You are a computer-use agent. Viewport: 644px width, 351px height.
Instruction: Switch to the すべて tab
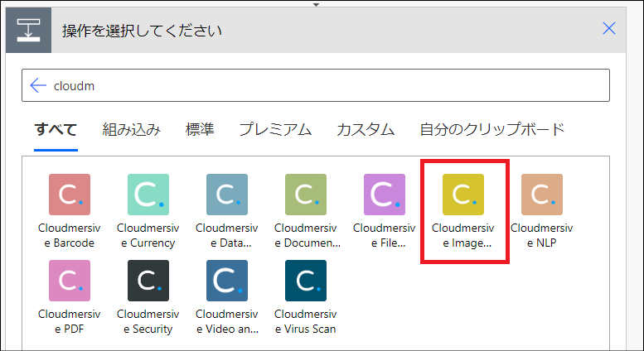click(56, 130)
